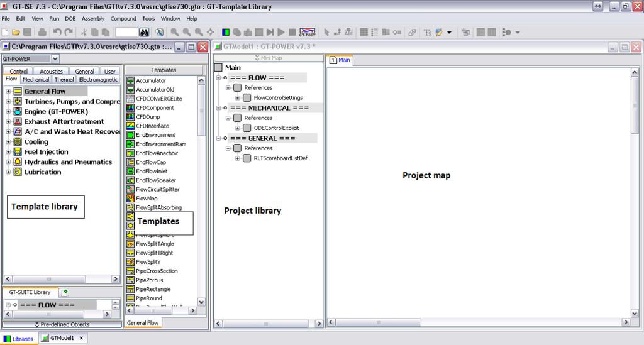Switch to the Acoustics library tab
Image resolution: width=644 pixels, height=345 pixels.
click(x=52, y=72)
